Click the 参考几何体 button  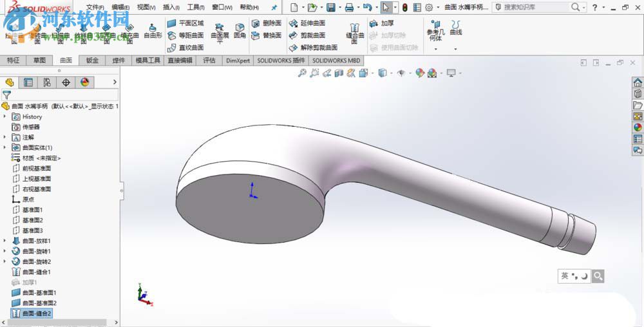(x=435, y=30)
